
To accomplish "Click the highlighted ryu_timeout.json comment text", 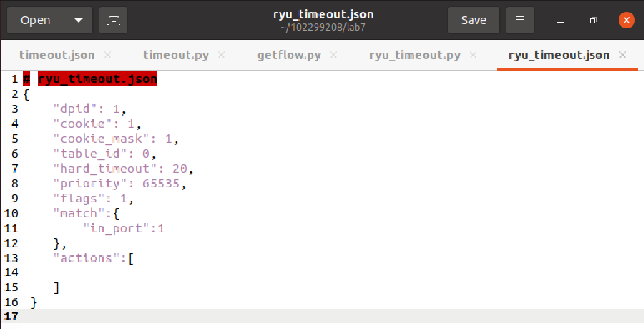I will click(x=97, y=79).
